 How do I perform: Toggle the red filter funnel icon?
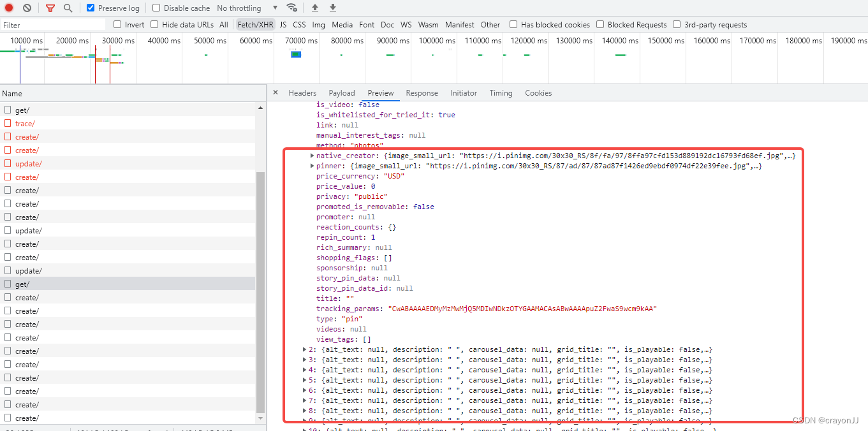click(x=50, y=8)
